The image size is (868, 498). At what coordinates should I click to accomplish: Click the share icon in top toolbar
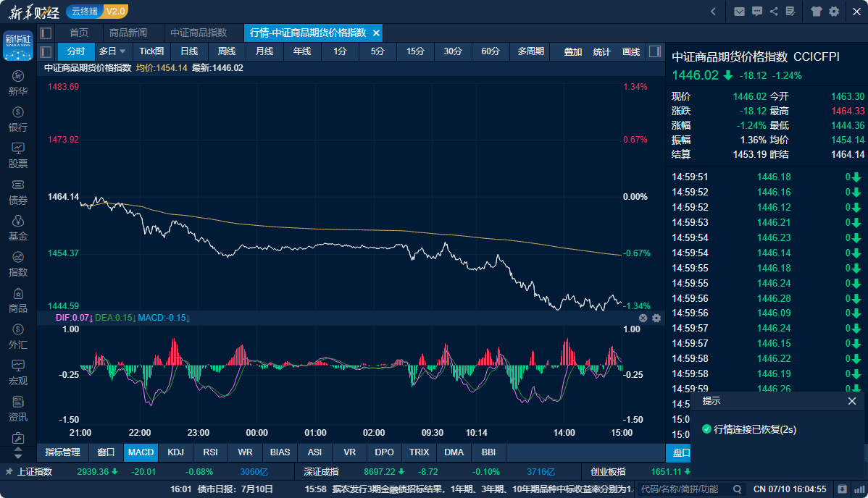point(774,12)
